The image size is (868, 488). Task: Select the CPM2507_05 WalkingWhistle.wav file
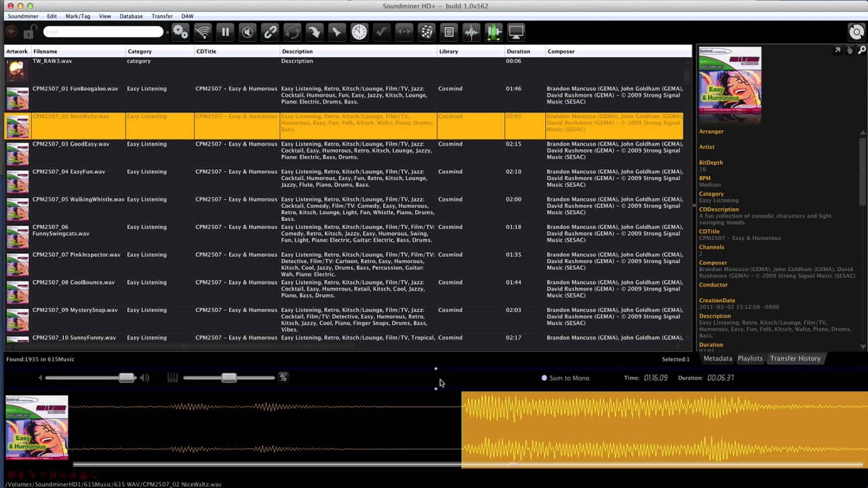pos(78,200)
